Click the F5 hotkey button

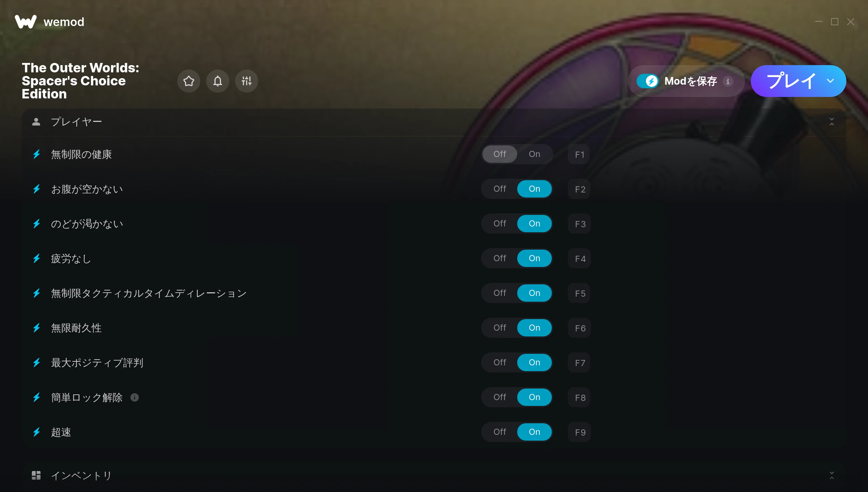tap(580, 293)
